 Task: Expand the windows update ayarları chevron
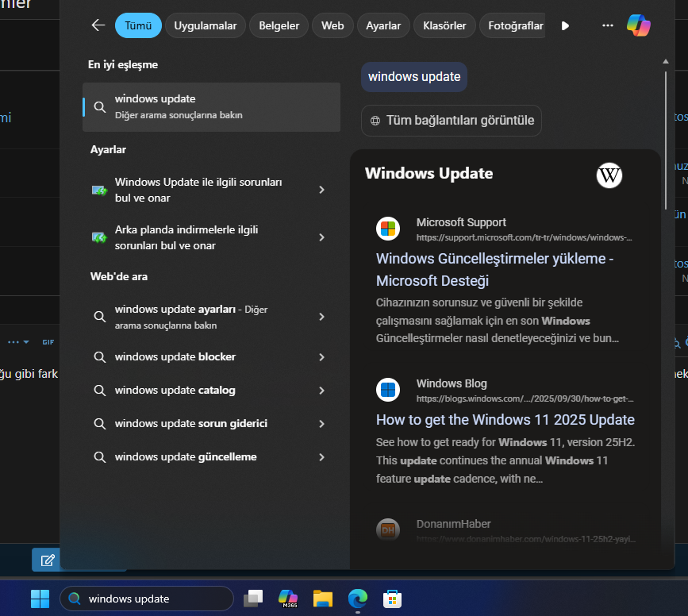tap(321, 317)
